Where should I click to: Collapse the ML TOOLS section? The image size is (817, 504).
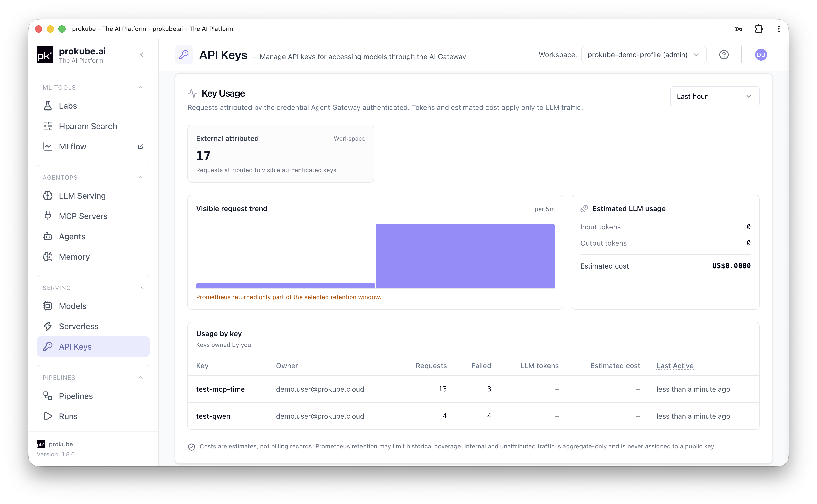141,88
